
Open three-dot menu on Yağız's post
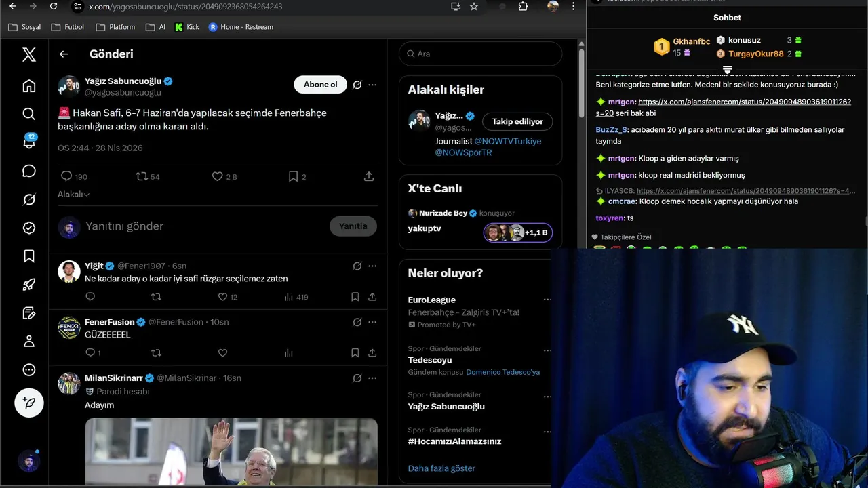point(372,85)
